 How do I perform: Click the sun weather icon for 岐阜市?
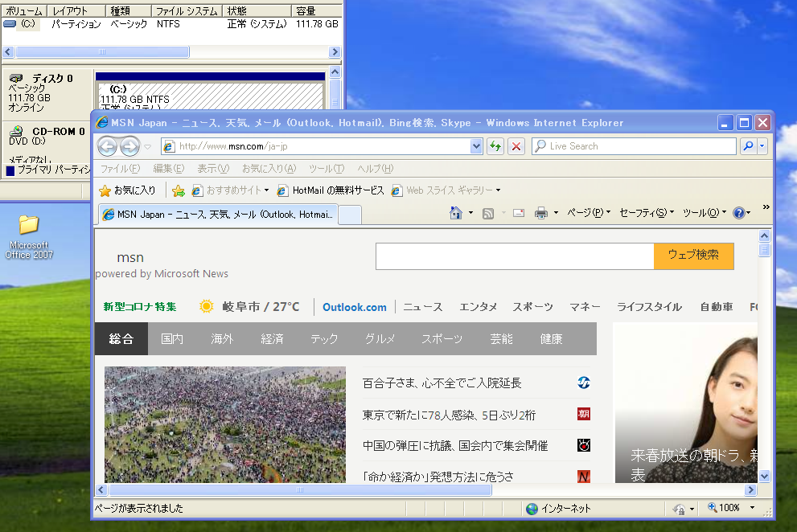pyautogui.click(x=207, y=306)
